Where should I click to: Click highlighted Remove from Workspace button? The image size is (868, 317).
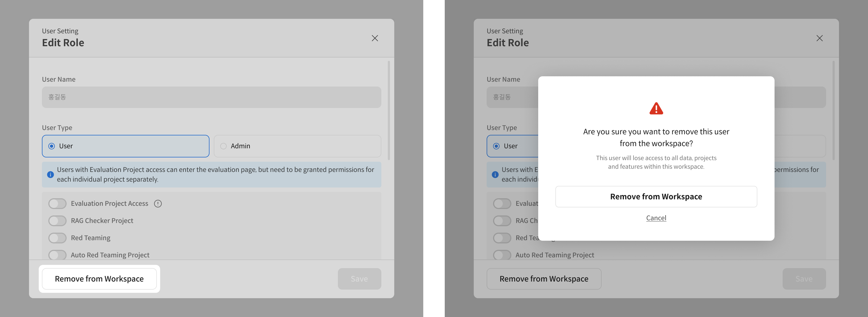pos(99,279)
